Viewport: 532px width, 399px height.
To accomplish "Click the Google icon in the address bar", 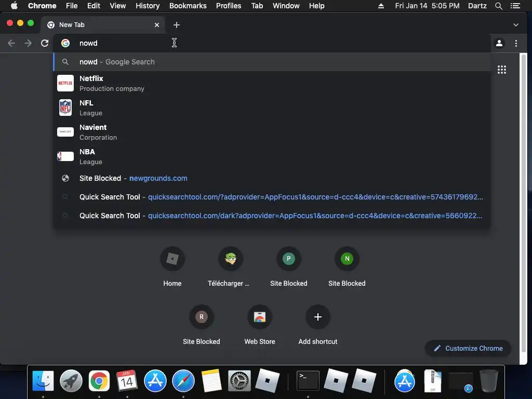I will [x=65, y=43].
